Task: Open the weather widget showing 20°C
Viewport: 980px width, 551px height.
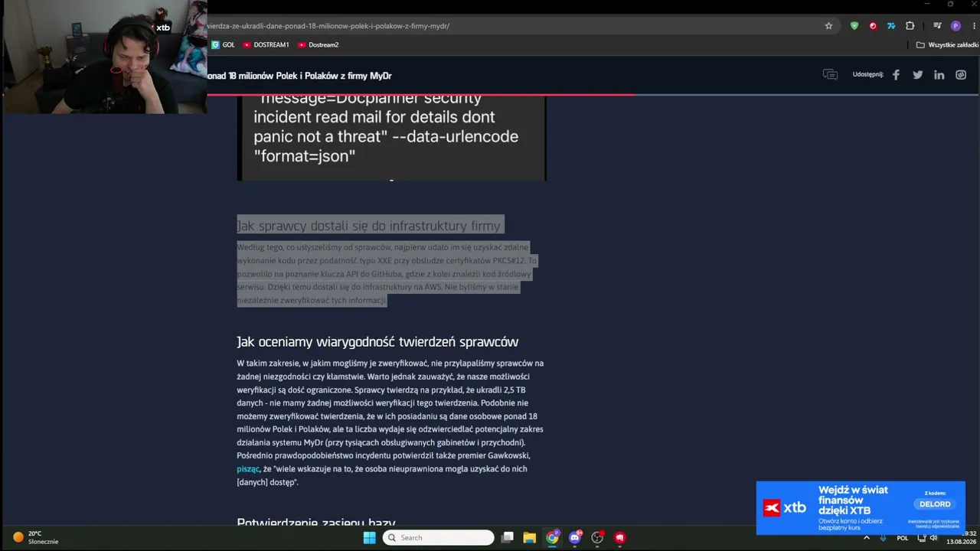Action: (35, 537)
